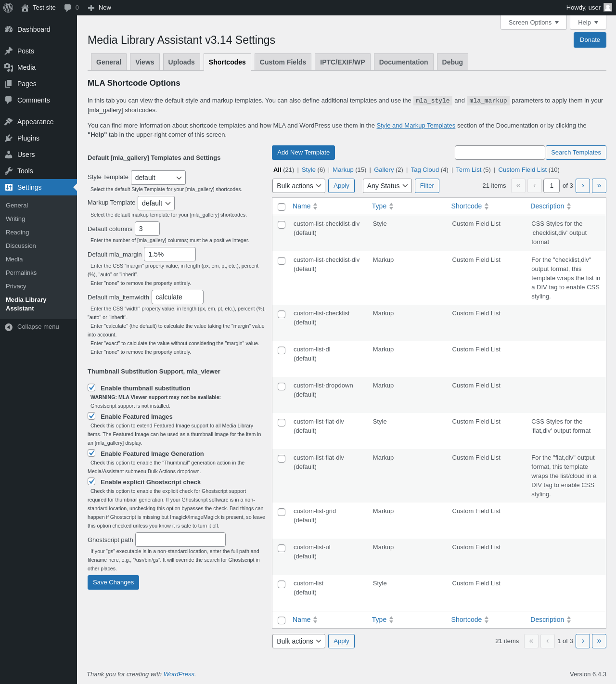Image resolution: width=616 pixels, height=684 pixels.
Task: Click the Default columns input field
Action: tap(147, 229)
